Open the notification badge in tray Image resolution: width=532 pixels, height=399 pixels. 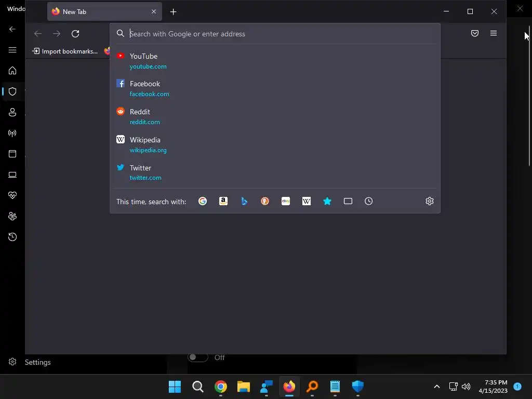(517, 387)
